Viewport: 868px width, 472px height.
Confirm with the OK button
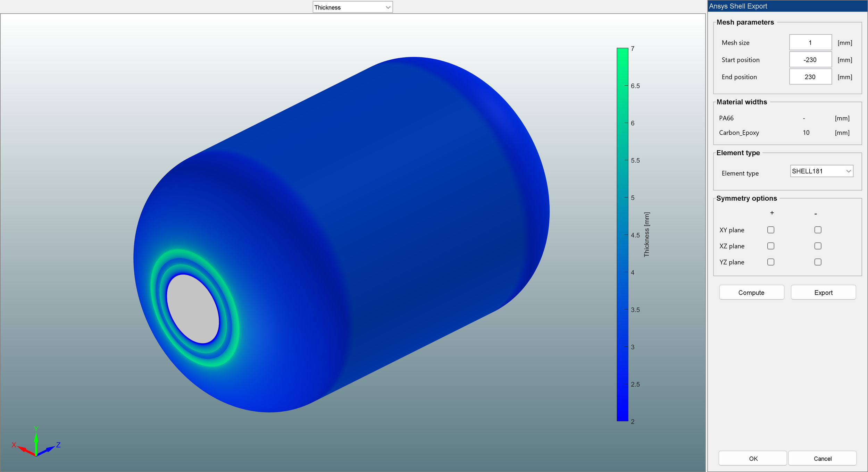click(753, 458)
